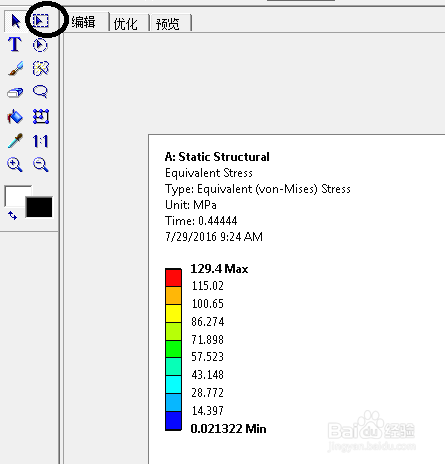Pick the eyedropper color picker tool
Viewport: 445px width, 464px height.
click(15, 141)
